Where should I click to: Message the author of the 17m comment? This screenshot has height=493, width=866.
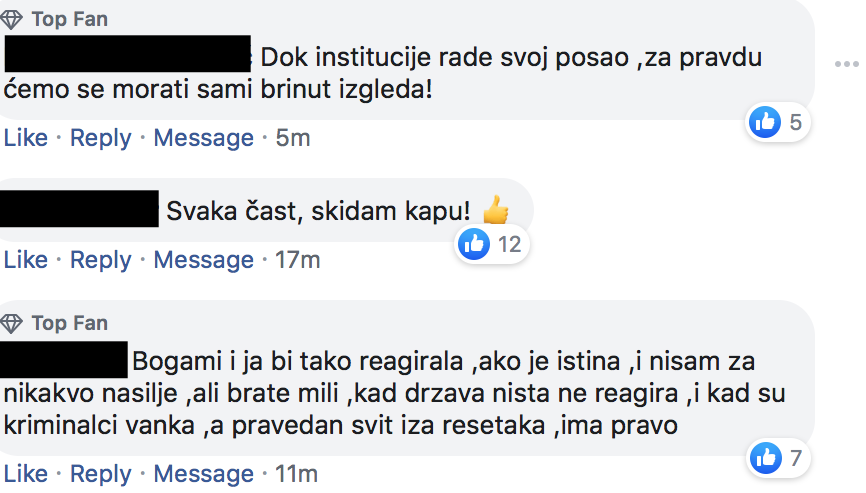click(203, 259)
